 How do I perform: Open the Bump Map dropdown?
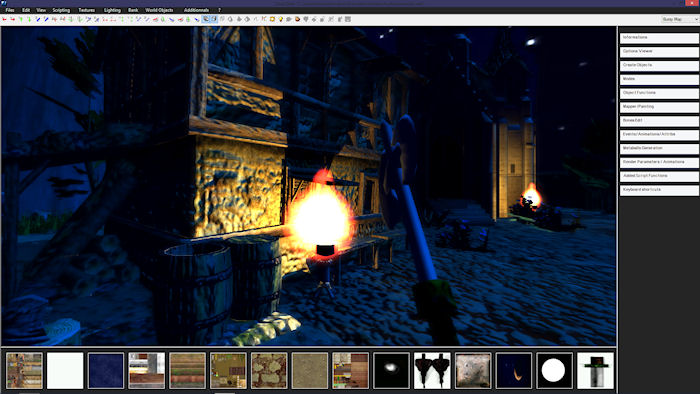coord(679,19)
